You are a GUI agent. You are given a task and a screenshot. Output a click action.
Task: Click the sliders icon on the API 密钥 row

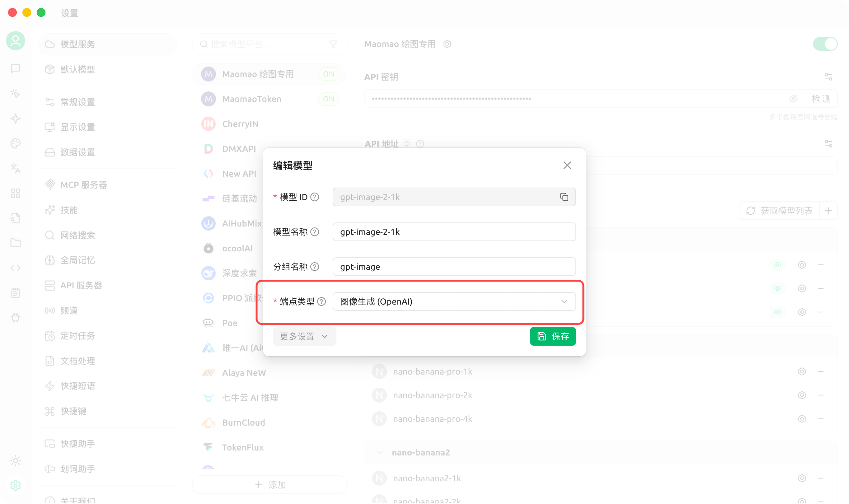[x=828, y=77]
